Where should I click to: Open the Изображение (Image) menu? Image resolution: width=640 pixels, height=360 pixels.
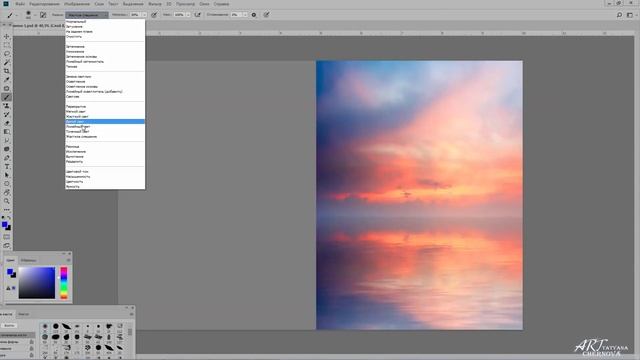77,4
